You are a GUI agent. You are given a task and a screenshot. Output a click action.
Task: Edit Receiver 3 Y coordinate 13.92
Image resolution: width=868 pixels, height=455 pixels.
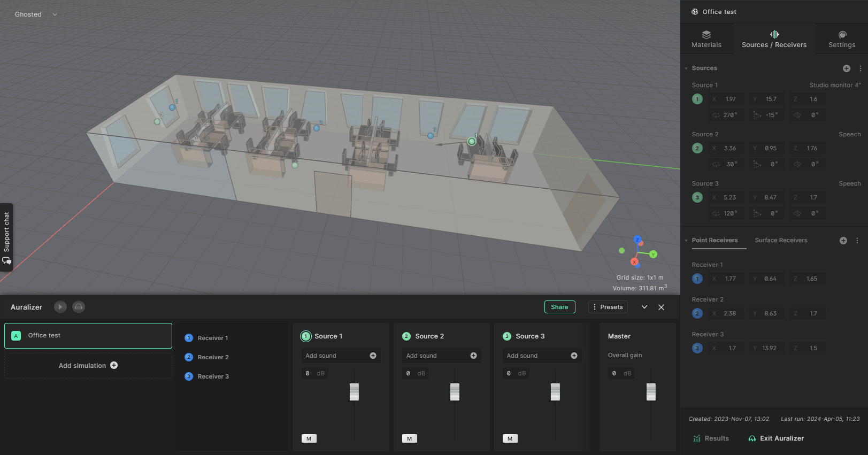766,348
